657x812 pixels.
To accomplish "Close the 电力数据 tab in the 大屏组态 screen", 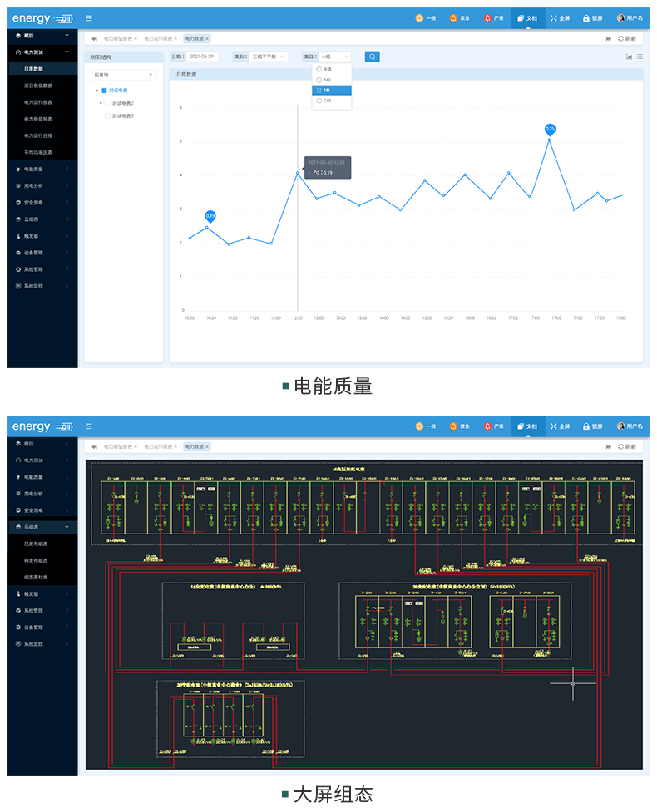I will (x=207, y=447).
